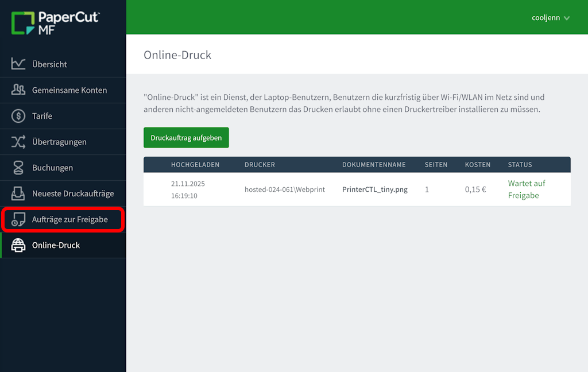Expand the cooljenn user dropdown arrow

567,18
